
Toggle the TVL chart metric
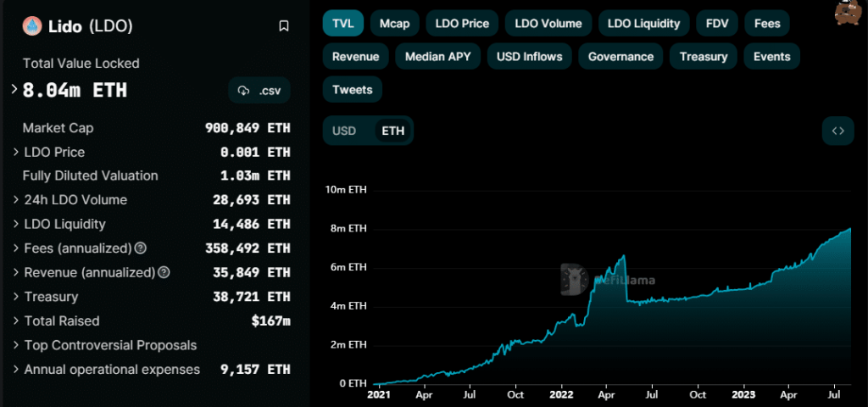click(343, 23)
